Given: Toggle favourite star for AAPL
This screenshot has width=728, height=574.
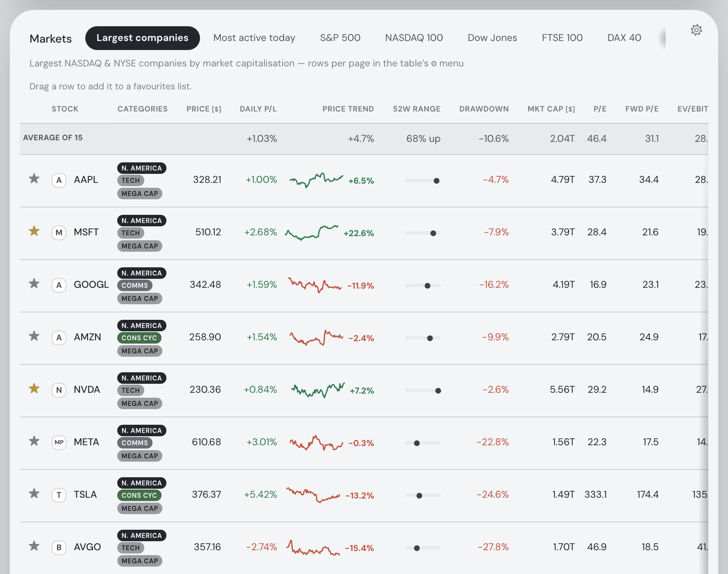Looking at the screenshot, I should [34, 179].
